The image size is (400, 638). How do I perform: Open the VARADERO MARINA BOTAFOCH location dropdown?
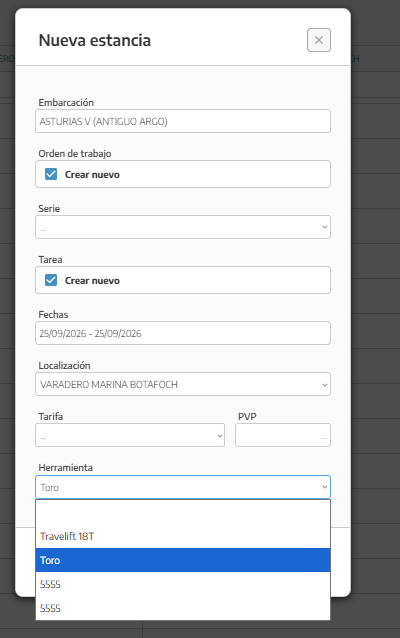point(183,384)
